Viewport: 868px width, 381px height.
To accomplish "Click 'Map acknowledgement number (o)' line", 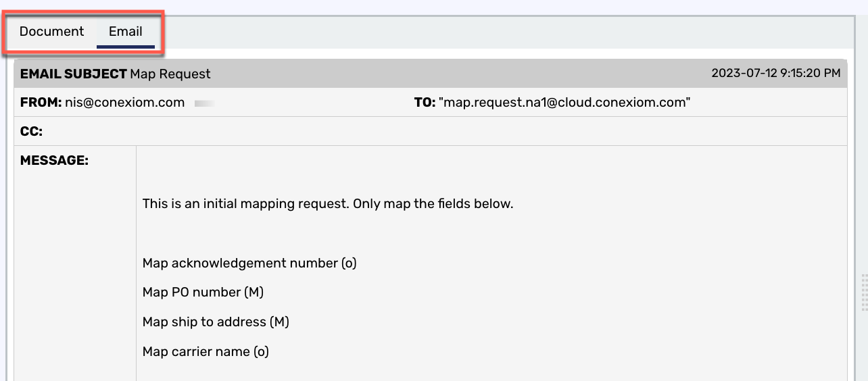I will coord(249,263).
